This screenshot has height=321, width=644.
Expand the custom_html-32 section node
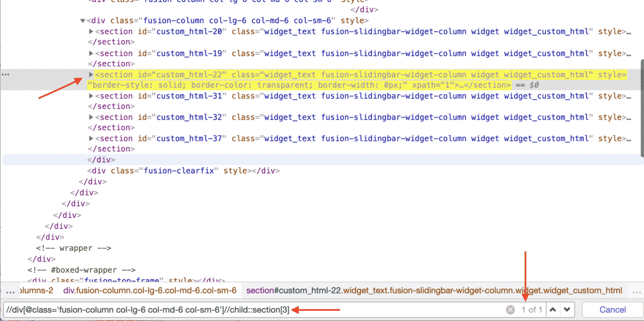91,117
